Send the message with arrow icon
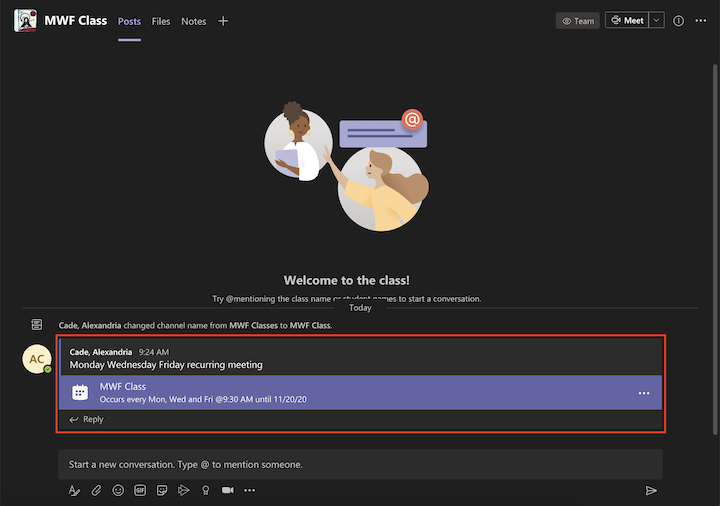 tap(651, 490)
